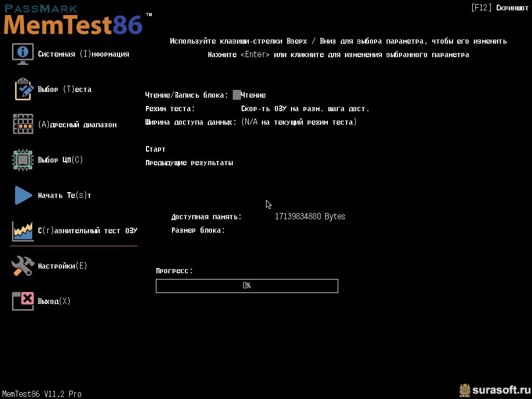This screenshot has height=399, width=532.
Task: Open the Settings wrench and hammer icon
Action: coord(23,265)
